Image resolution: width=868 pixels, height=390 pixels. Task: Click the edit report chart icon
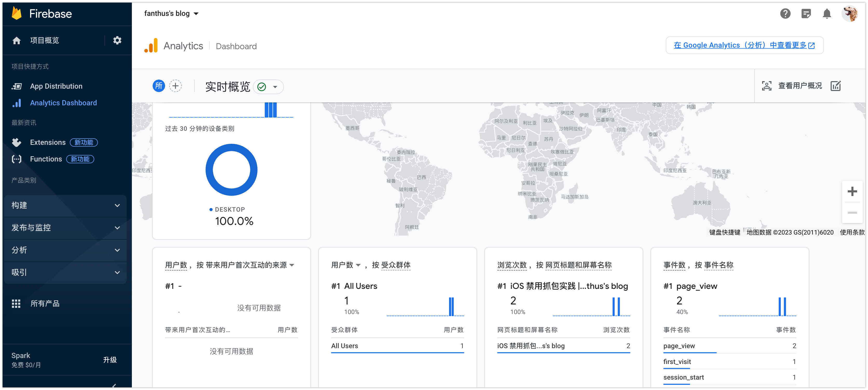click(x=836, y=86)
